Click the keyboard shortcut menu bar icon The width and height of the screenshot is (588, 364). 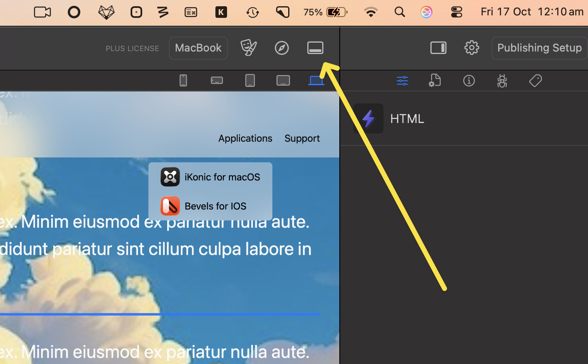[191, 12]
